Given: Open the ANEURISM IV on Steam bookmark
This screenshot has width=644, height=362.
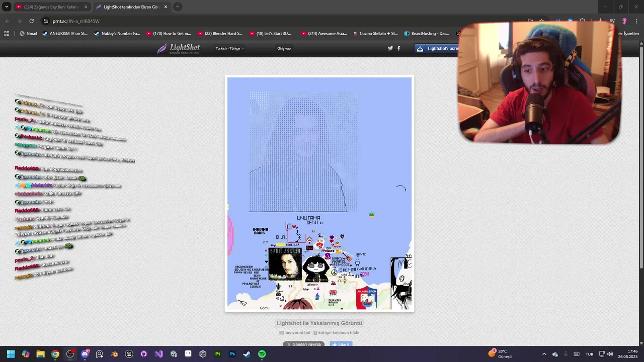Looking at the screenshot, I should (65, 34).
